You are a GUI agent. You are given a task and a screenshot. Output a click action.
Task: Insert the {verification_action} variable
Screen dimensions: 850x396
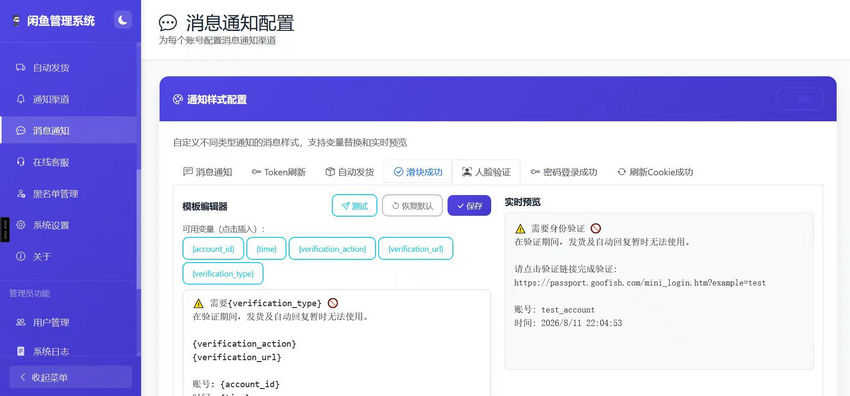pyautogui.click(x=332, y=249)
